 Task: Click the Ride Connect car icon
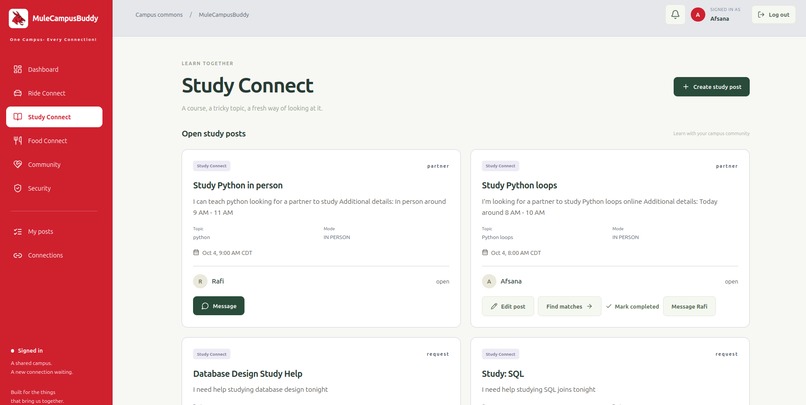click(18, 93)
